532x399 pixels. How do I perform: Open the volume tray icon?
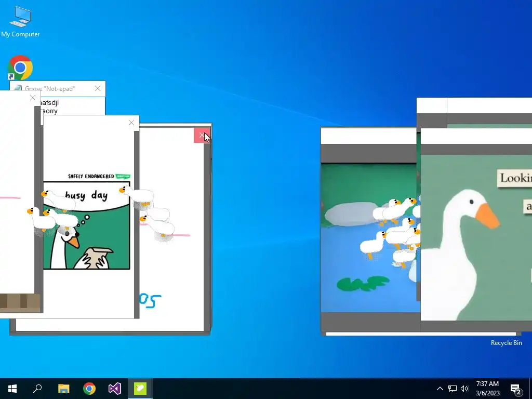click(464, 389)
